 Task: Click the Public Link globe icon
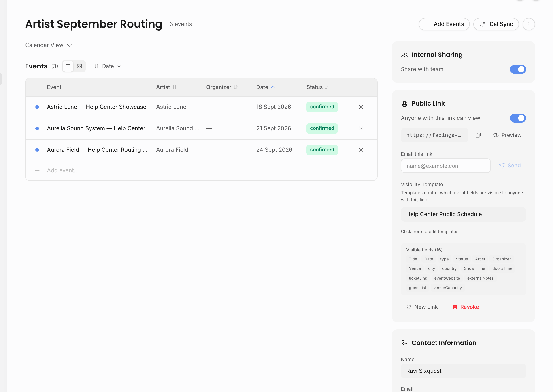click(x=404, y=104)
